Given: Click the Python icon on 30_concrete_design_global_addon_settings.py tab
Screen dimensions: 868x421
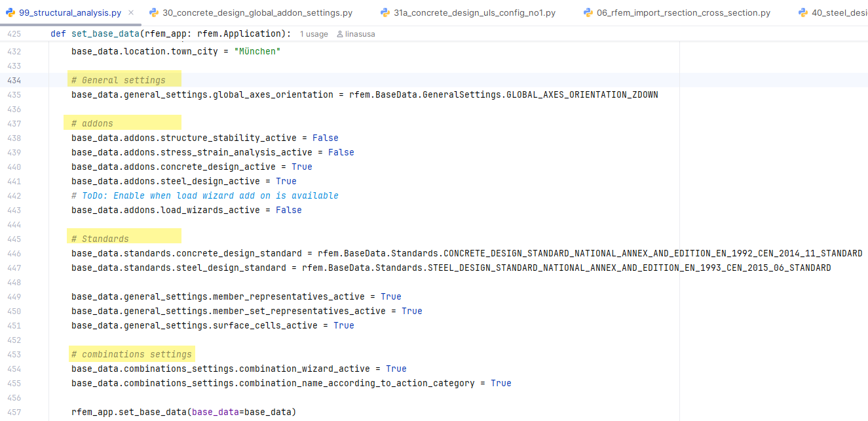Looking at the screenshot, I should 153,12.
